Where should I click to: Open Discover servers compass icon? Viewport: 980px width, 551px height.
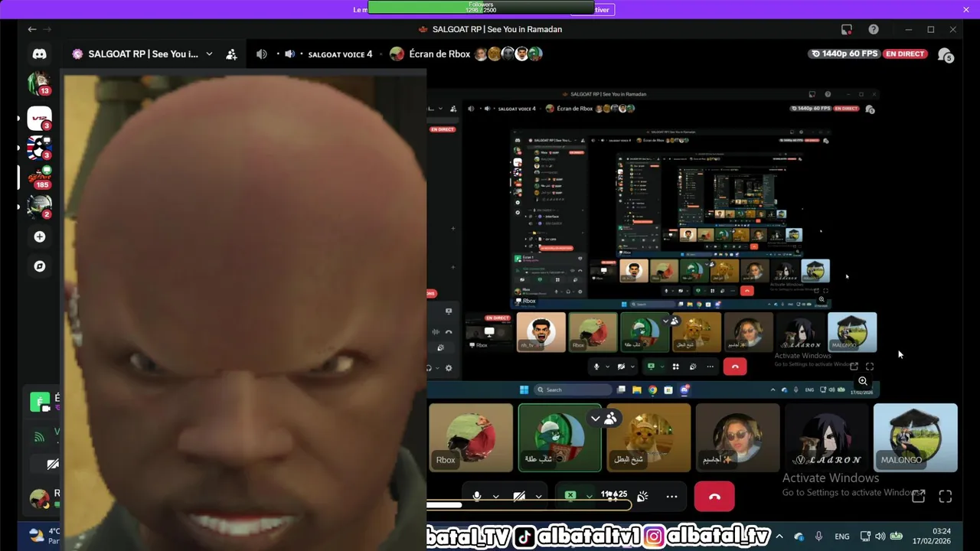(40, 266)
